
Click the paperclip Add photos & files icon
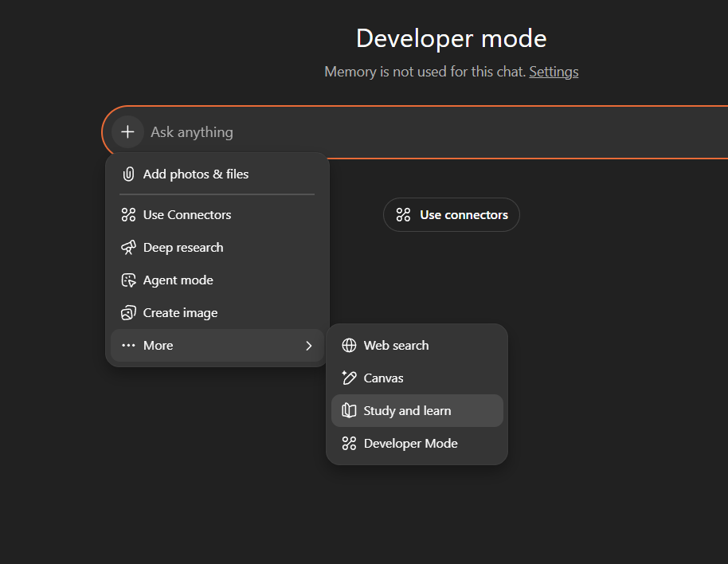(128, 174)
